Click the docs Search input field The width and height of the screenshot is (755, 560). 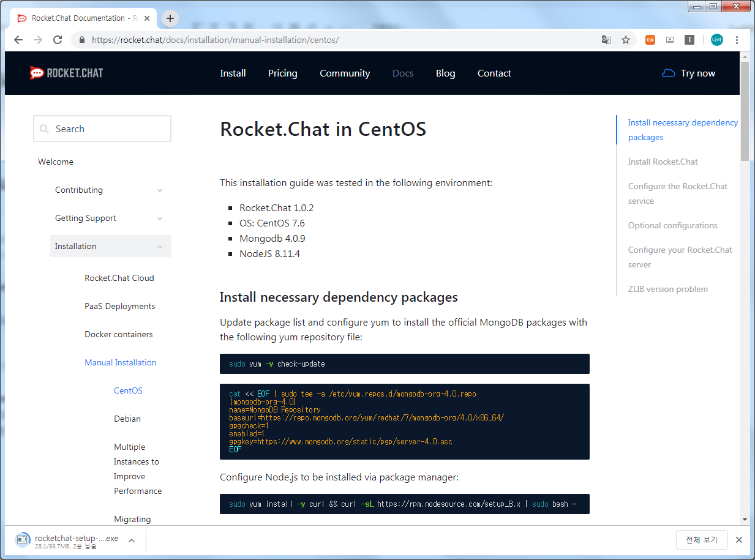pos(102,129)
